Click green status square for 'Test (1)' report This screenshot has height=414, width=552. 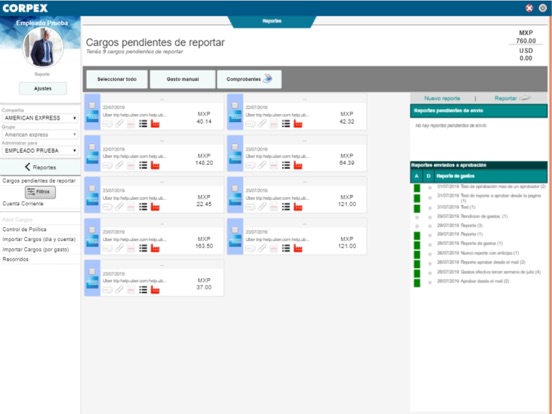[417, 208]
